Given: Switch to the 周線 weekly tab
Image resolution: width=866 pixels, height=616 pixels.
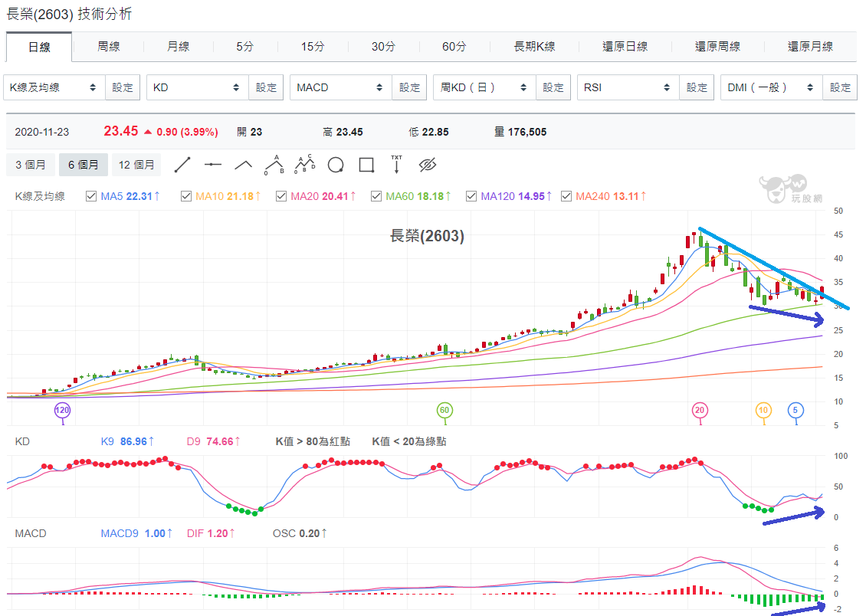Looking at the screenshot, I should click(108, 47).
